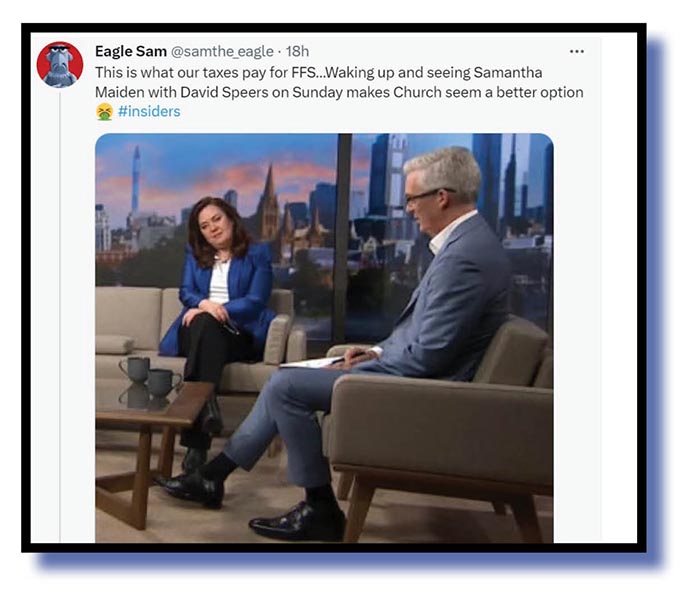Open the three-dot more options menu
The image size is (680, 600).
(x=576, y=52)
